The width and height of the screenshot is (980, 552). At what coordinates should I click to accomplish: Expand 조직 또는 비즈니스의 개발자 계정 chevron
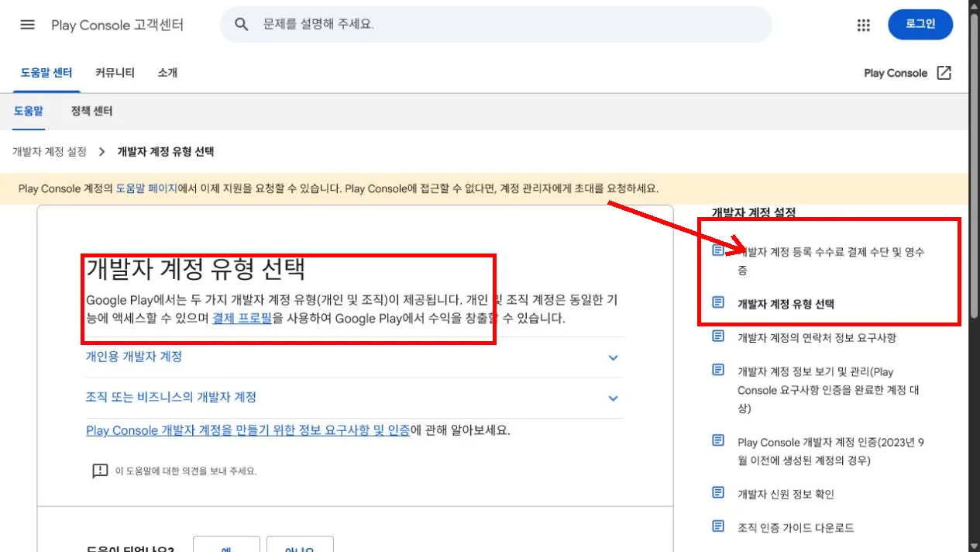[x=613, y=398]
